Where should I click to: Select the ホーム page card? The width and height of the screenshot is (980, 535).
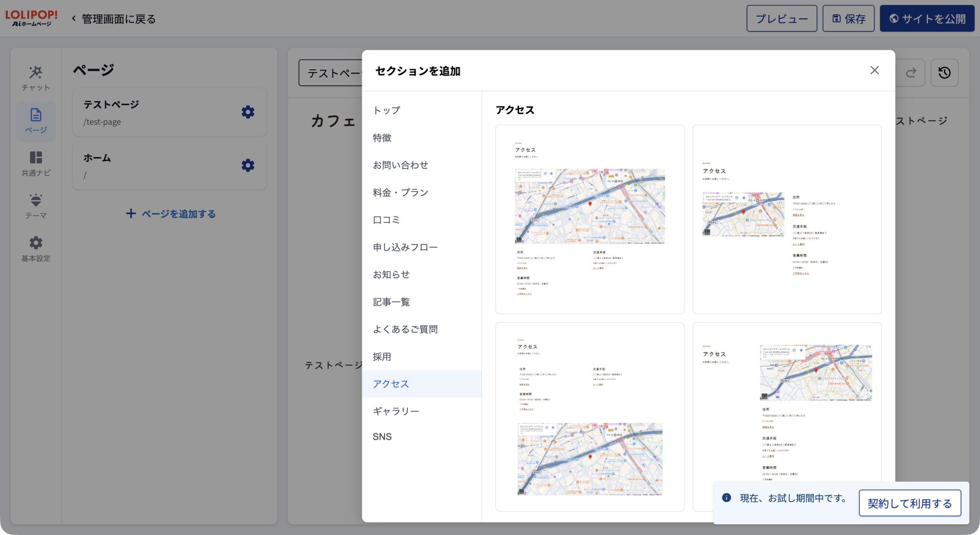pyautogui.click(x=170, y=165)
